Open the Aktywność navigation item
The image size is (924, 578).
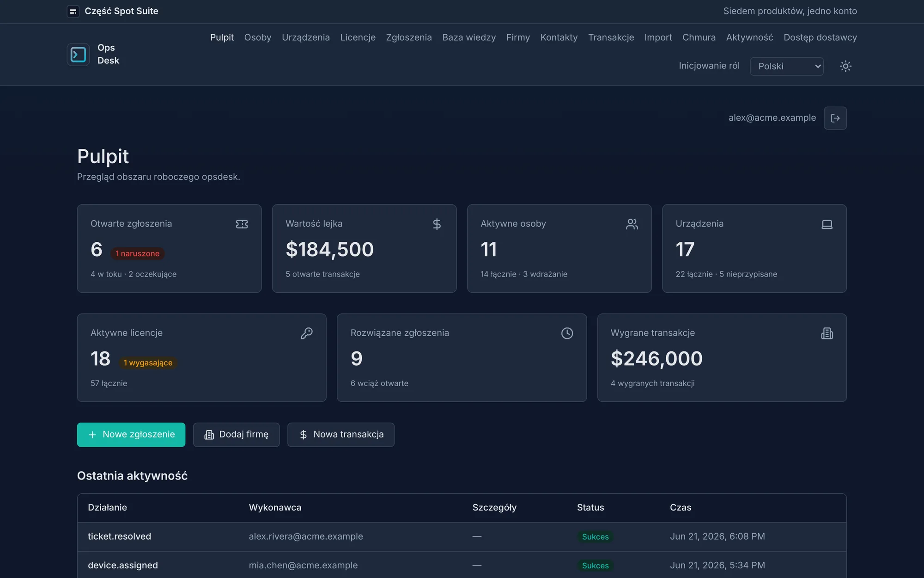pos(749,37)
